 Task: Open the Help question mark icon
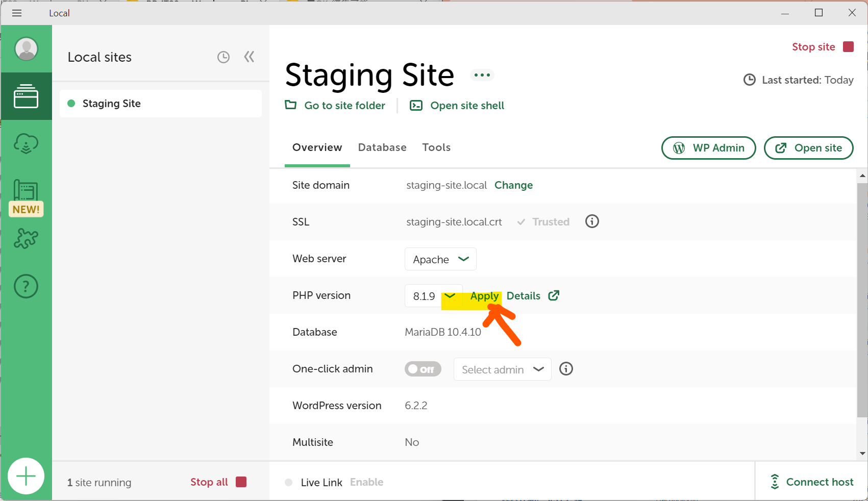26,286
